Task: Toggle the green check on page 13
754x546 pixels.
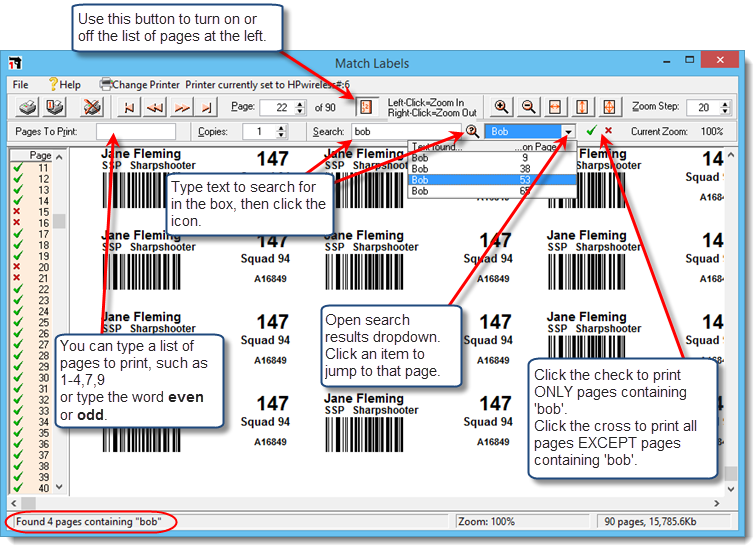Action: [x=18, y=190]
